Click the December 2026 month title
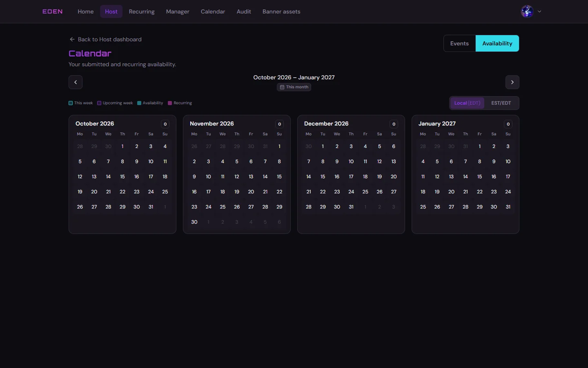Screen dimensions: 588x368 tap(326, 123)
